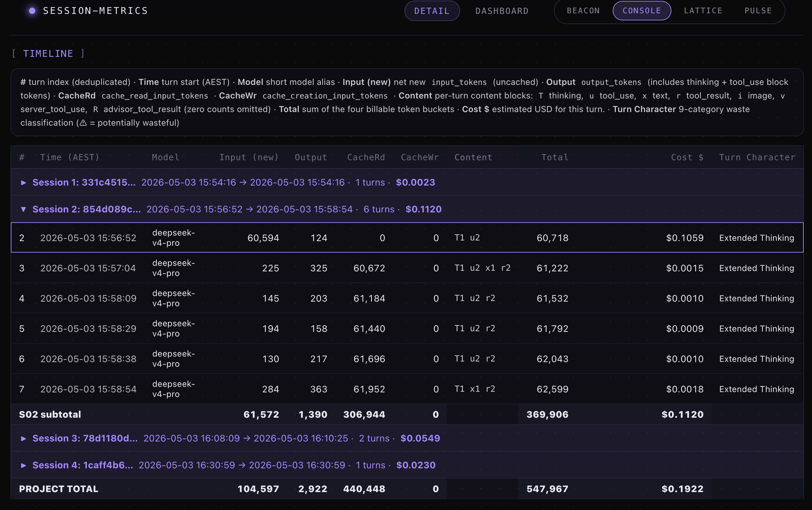Image resolution: width=812 pixels, height=510 pixels.
Task: Select turn 5 row timestamp 15:58:29
Action: coord(88,329)
